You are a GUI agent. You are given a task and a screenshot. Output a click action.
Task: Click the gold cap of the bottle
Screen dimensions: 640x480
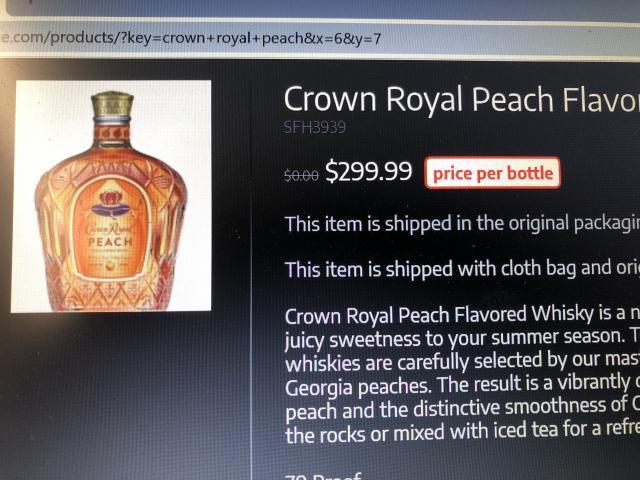pos(112,103)
